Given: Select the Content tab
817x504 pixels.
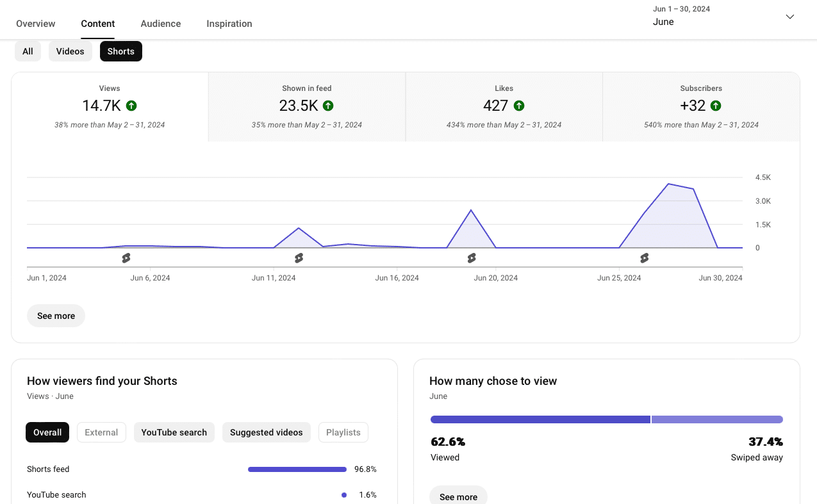Looking at the screenshot, I should 98,24.
